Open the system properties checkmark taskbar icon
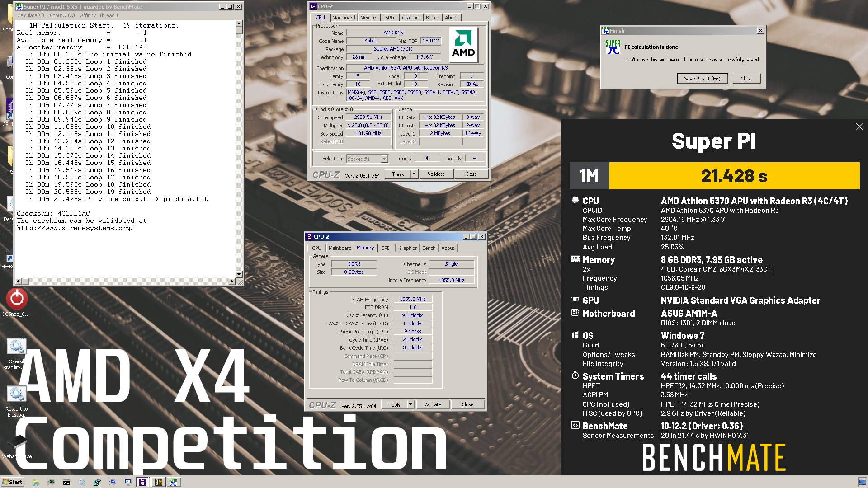Viewport: 868px width, 488px height. coord(112,482)
